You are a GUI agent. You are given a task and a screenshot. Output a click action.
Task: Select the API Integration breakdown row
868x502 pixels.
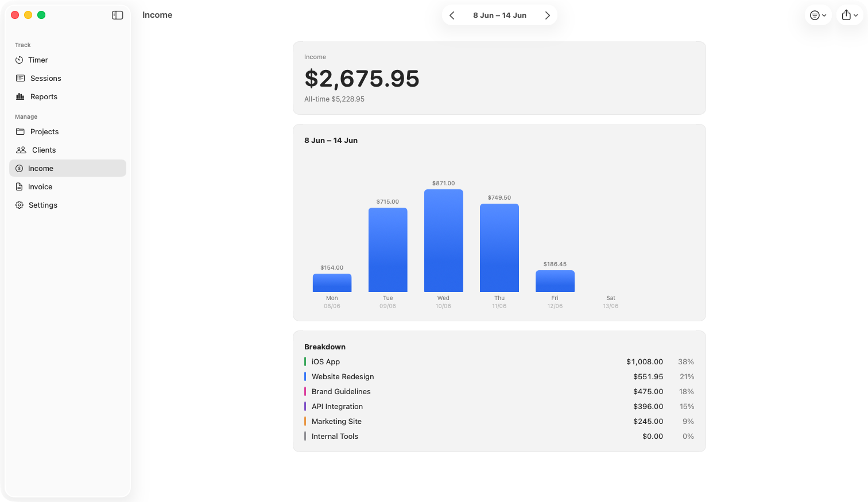click(x=499, y=407)
